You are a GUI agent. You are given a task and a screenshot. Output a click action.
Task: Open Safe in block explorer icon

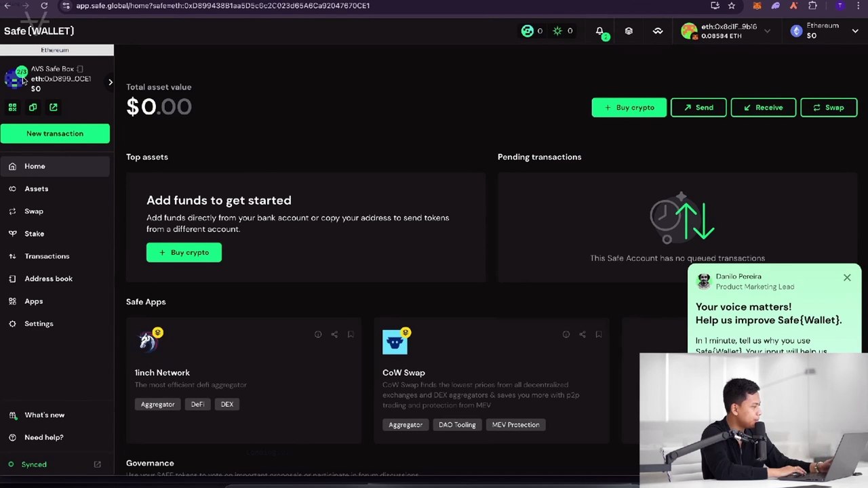[x=54, y=107]
